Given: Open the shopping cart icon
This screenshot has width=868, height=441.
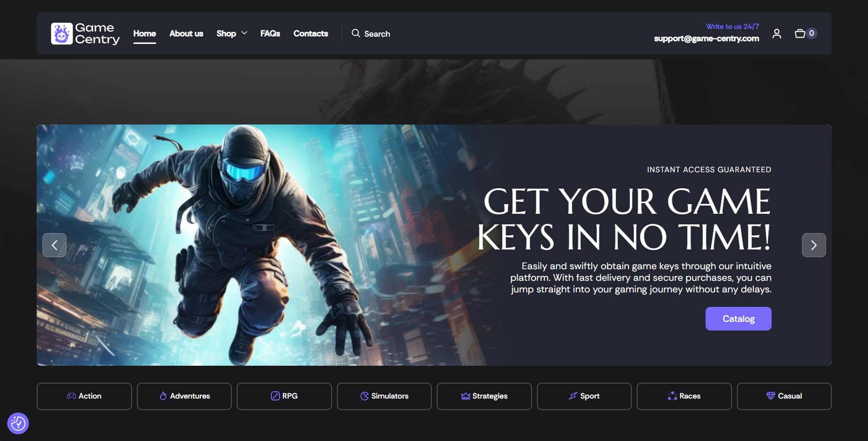Looking at the screenshot, I should click(x=800, y=33).
